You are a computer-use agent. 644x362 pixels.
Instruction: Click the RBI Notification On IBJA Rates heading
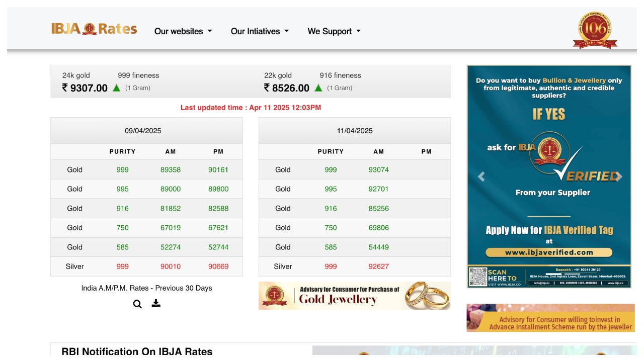[x=137, y=351]
